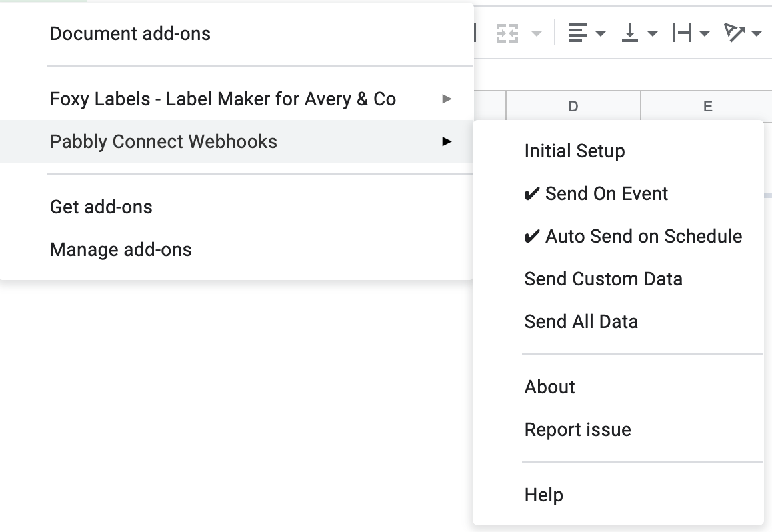Viewport: 772px width, 532px height.
Task: Expand Foxy Labels submenu arrow
Action: pos(447,99)
